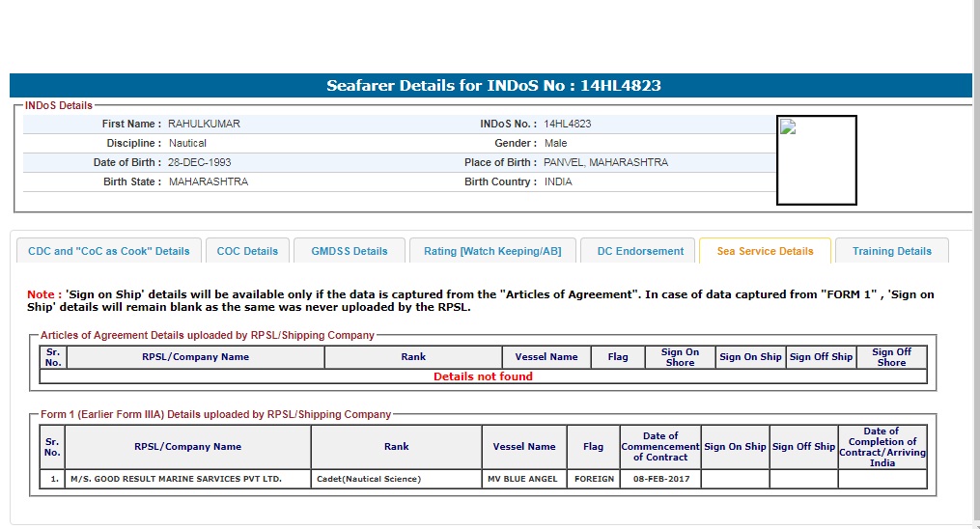Click the Place of Birth value PANVEL, MAHARASHTRA
Image resolution: width=980 pixels, height=529 pixels.
click(605, 162)
